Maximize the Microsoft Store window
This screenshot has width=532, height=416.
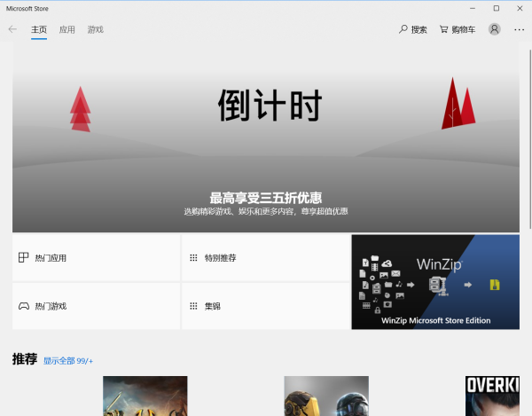pyautogui.click(x=497, y=9)
